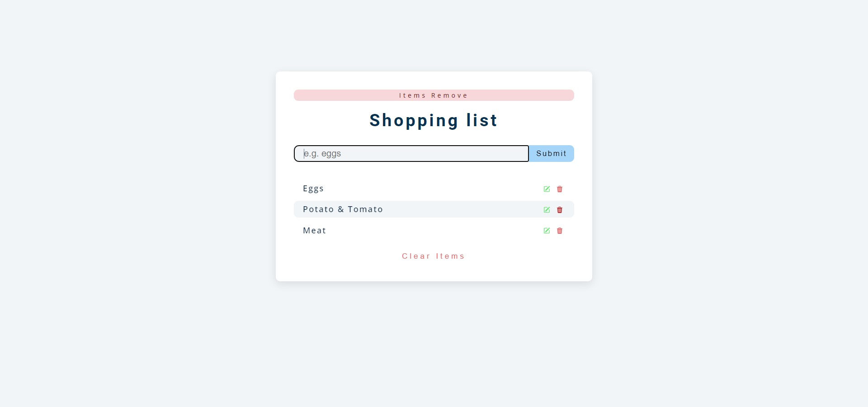Image resolution: width=868 pixels, height=407 pixels.
Task: Click inside the e.g. eggs input box
Action: (410, 153)
